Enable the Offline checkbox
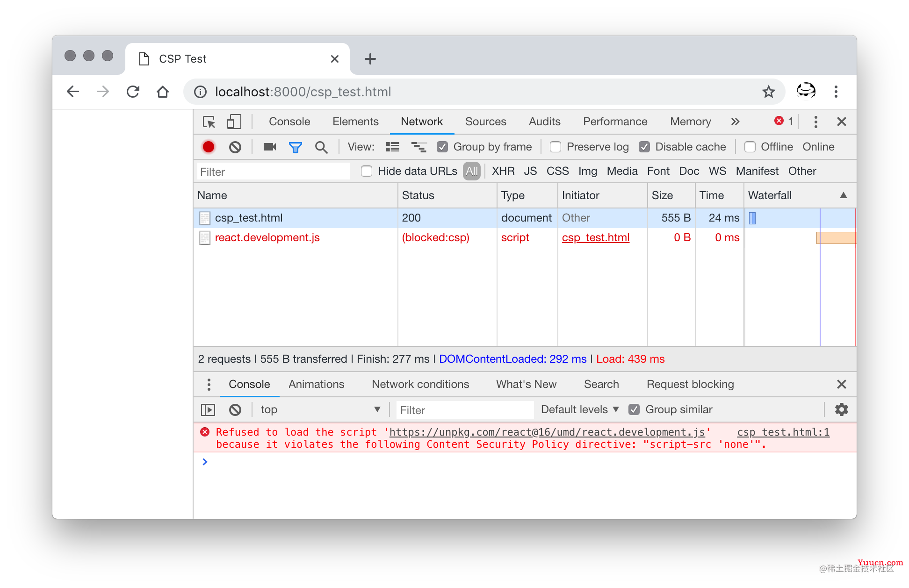 (750, 147)
